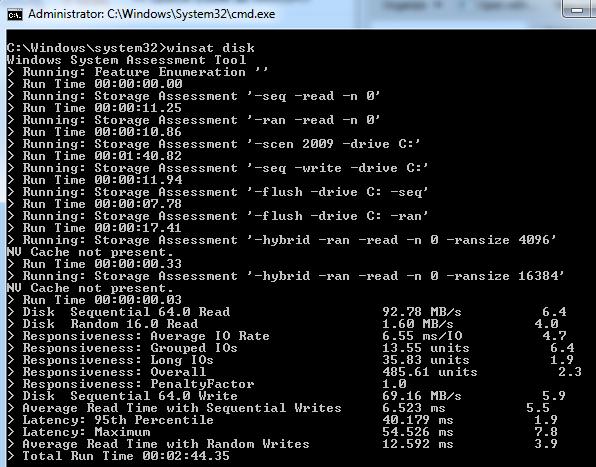Click the value '35.83 units'
This screenshot has width=596, height=467.
(x=426, y=360)
